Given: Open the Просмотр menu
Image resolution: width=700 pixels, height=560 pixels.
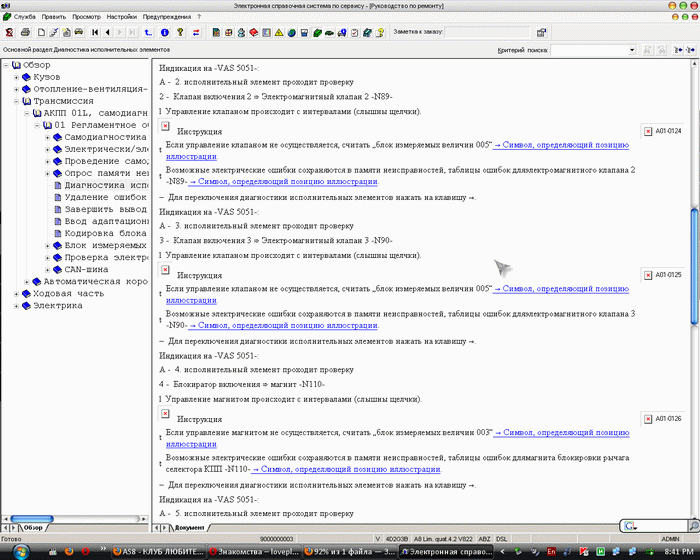Looking at the screenshot, I should coord(86,17).
